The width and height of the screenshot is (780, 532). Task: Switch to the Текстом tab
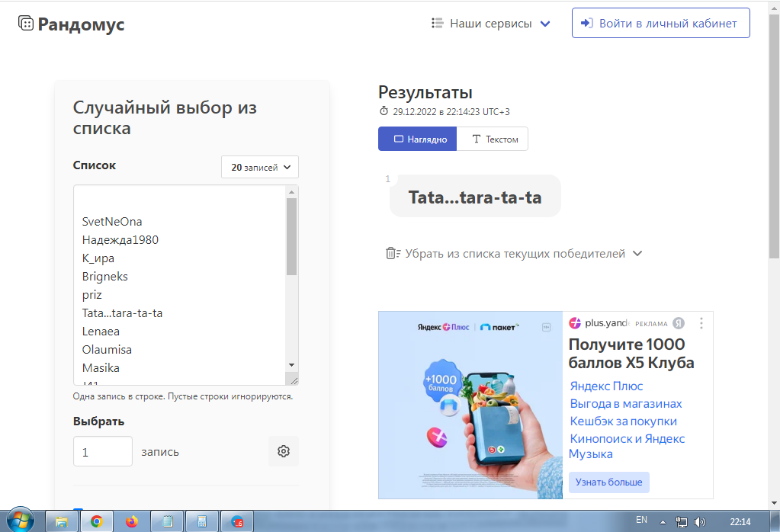(x=493, y=139)
